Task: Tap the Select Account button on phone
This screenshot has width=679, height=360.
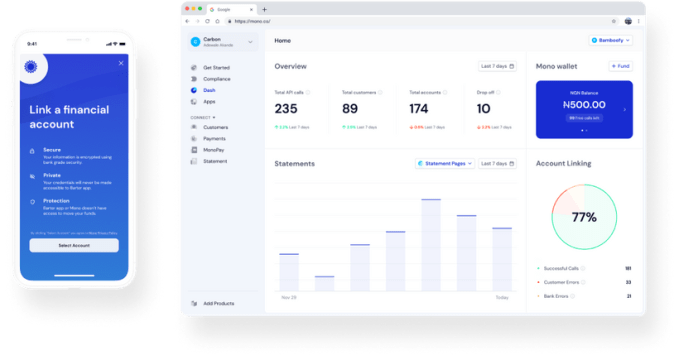Action: pyautogui.click(x=74, y=245)
